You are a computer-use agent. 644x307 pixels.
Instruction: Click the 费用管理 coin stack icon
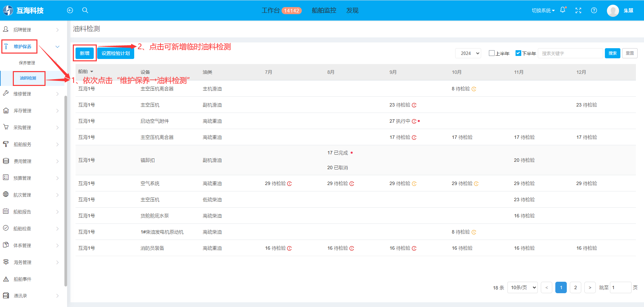tap(6, 161)
